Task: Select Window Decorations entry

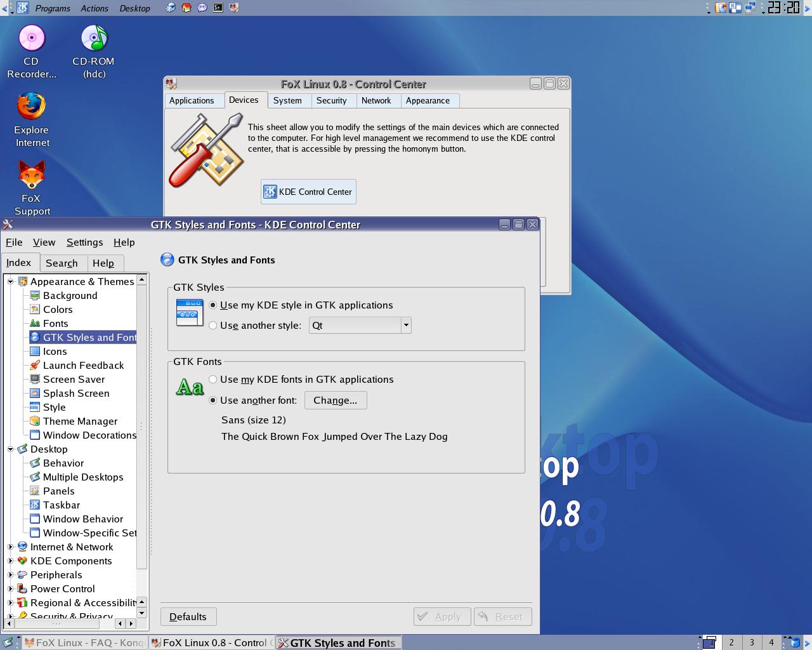Action: click(x=83, y=435)
